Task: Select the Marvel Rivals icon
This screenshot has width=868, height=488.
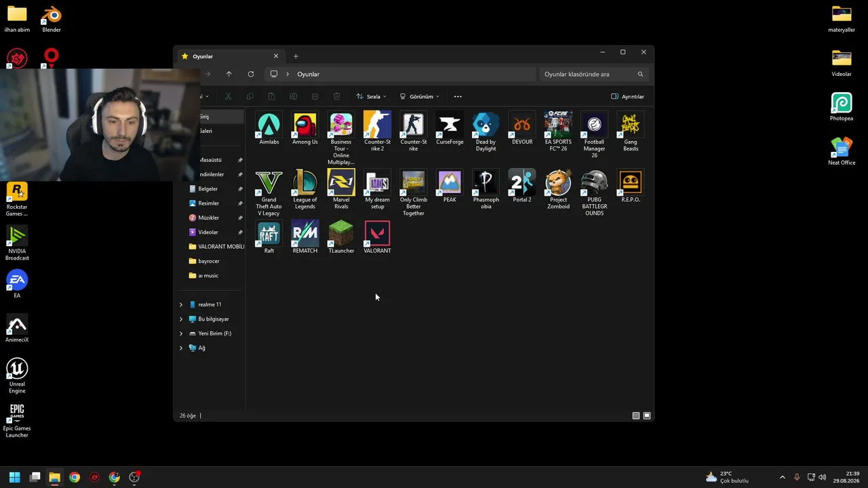Action: pos(341,189)
